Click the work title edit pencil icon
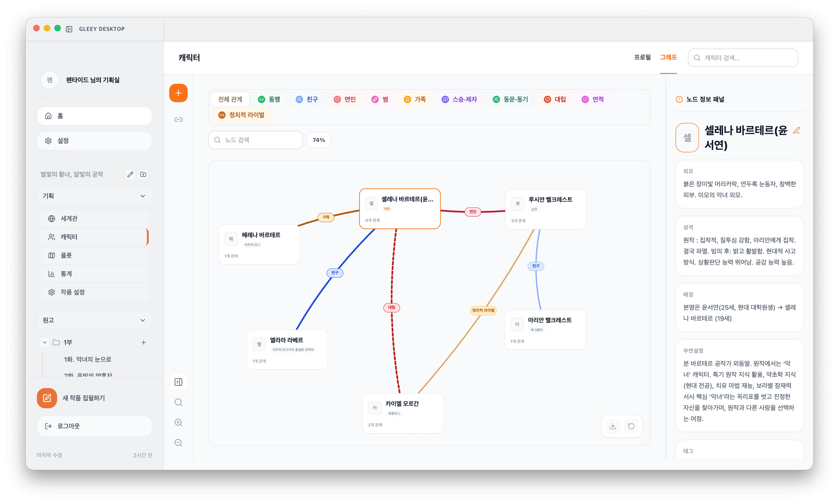 (130, 174)
